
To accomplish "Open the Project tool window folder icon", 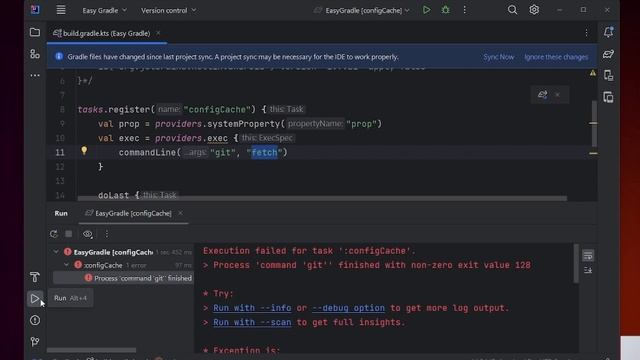I will 35,32.
